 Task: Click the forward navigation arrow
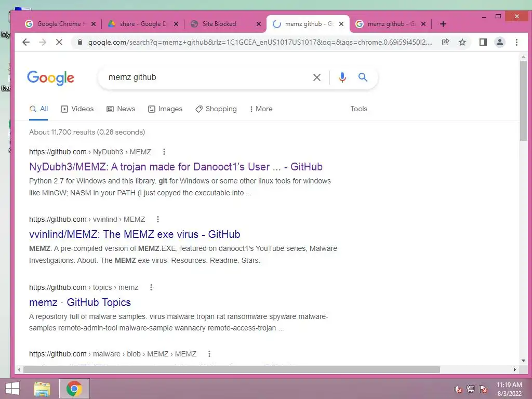click(43, 42)
